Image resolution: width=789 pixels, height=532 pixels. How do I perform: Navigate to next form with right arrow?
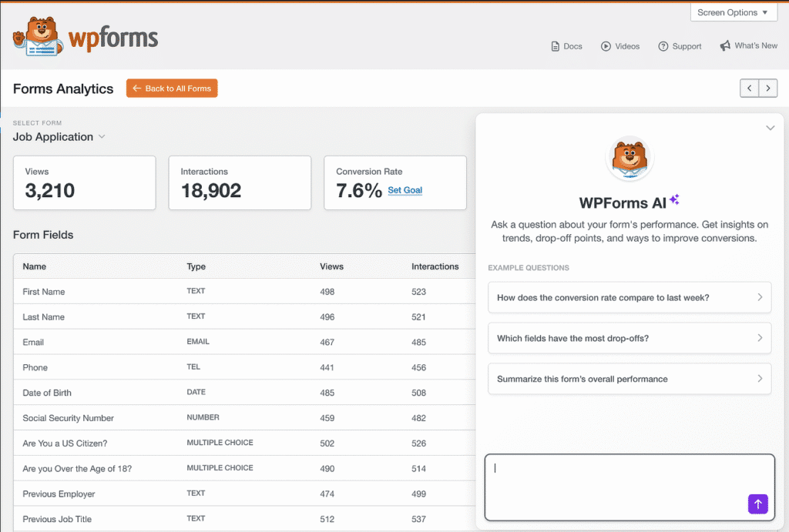click(768, 89)
